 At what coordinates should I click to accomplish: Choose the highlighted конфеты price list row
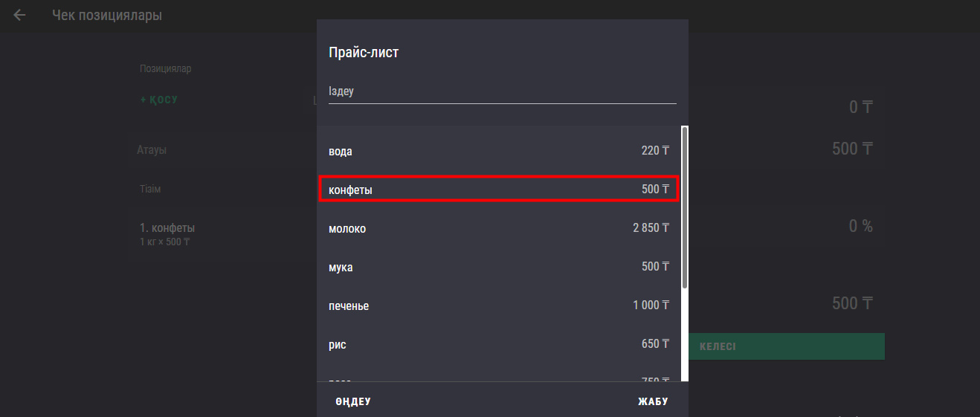click(498, 190)
